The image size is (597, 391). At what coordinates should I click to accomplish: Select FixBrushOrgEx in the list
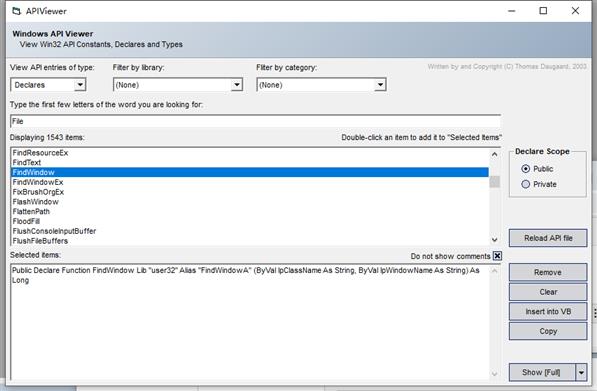(250, 192)
